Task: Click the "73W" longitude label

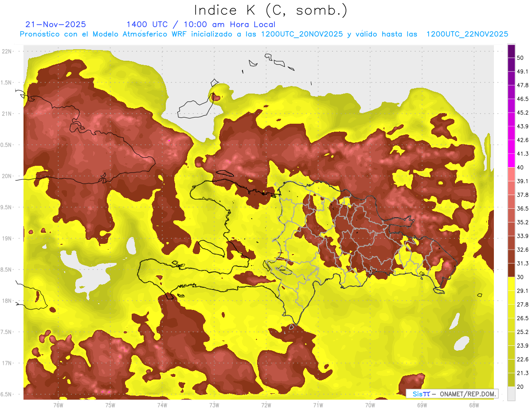Action: tap(214, 405)
